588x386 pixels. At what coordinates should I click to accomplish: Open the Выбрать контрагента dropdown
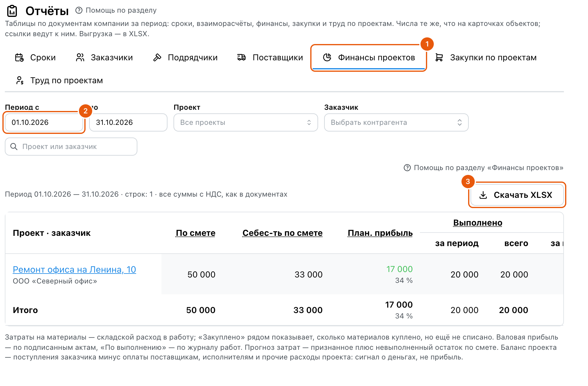(x=396, y=122)
